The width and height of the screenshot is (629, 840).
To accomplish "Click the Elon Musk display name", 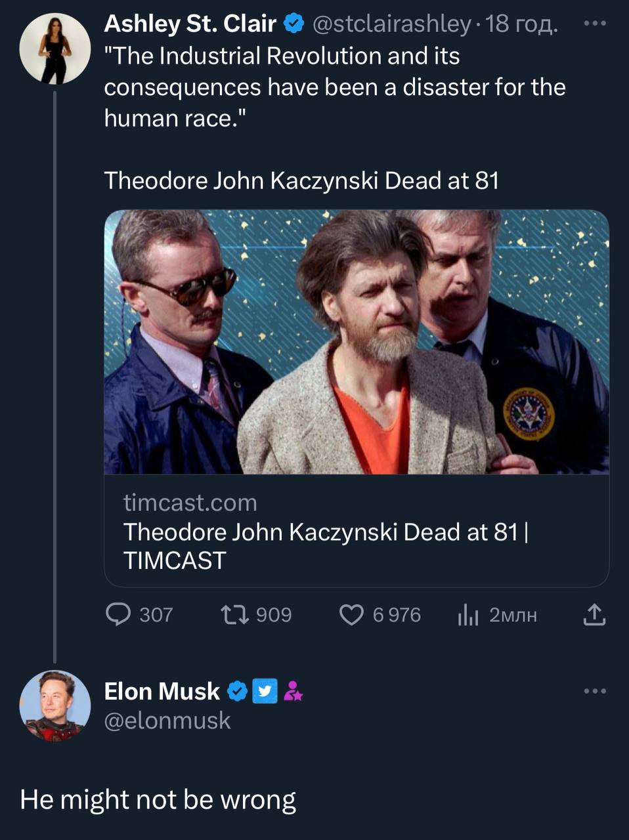I will (x=162, y=691).
